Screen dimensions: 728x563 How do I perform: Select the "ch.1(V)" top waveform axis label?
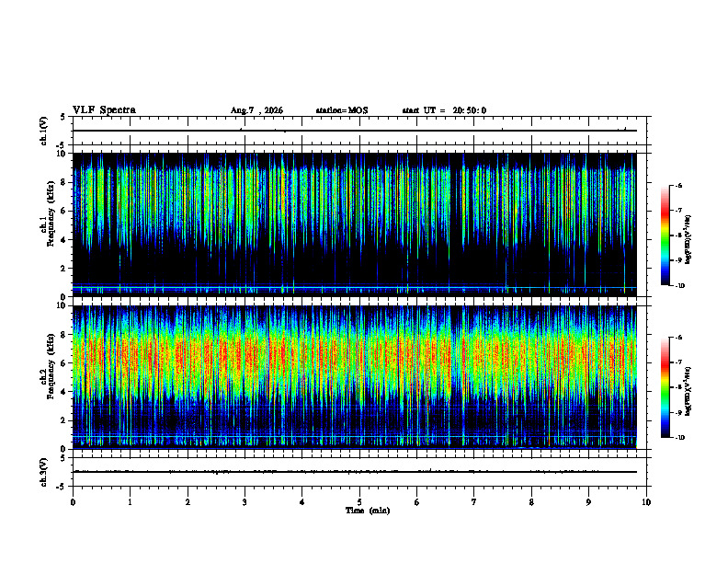coord(44,131)
